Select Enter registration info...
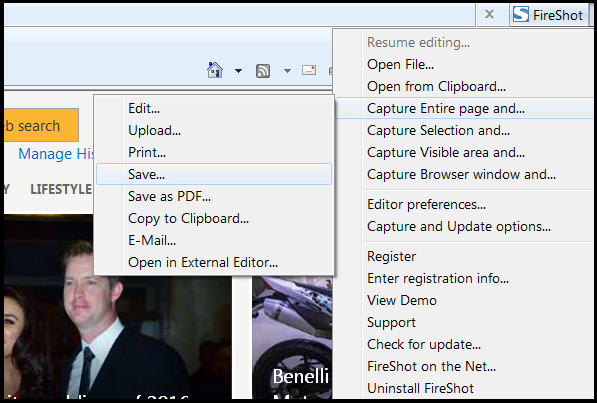Viewport: 597px width, 403px height. (x=465, y=278)
